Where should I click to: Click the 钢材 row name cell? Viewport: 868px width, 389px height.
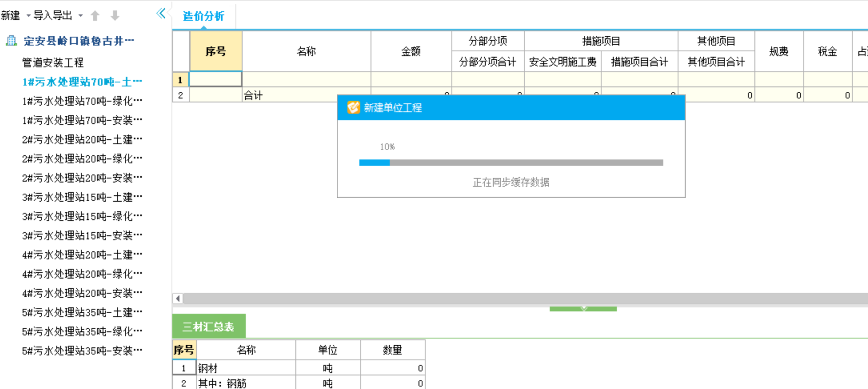[x=246, y=368]
